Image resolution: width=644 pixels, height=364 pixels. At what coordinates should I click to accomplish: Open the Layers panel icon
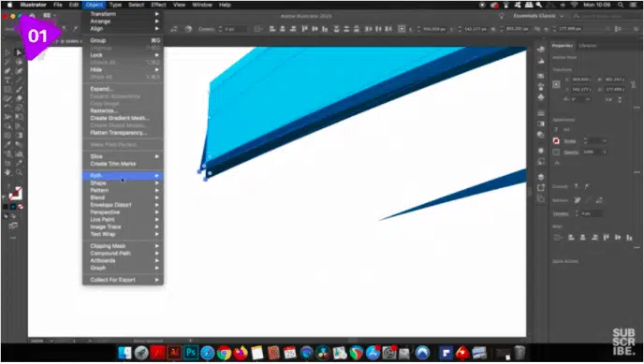[541, 177]
